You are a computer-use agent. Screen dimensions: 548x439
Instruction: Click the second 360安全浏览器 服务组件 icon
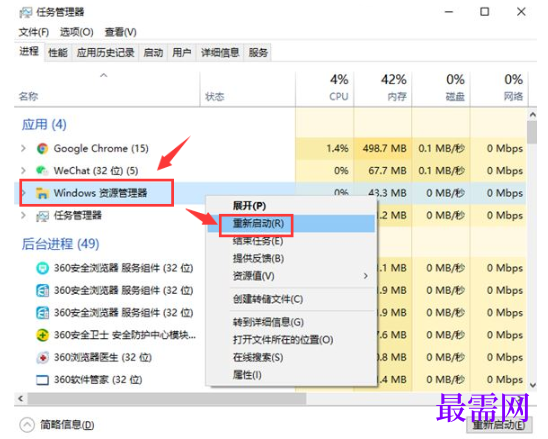tap(42, 290)
